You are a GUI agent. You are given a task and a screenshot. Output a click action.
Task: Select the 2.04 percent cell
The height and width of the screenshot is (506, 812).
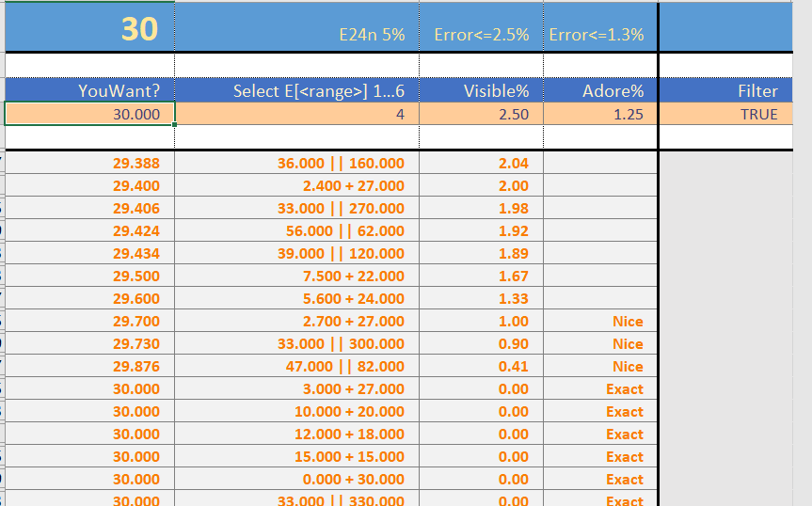(x=481, y=163)
